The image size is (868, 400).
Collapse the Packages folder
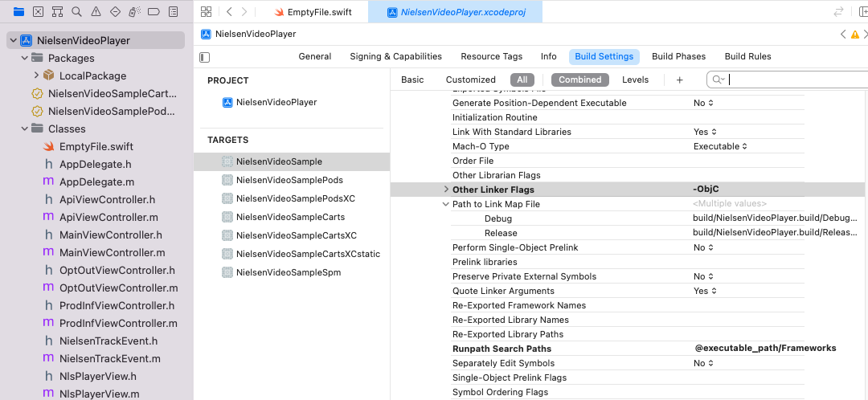click(x=24, y=58)
